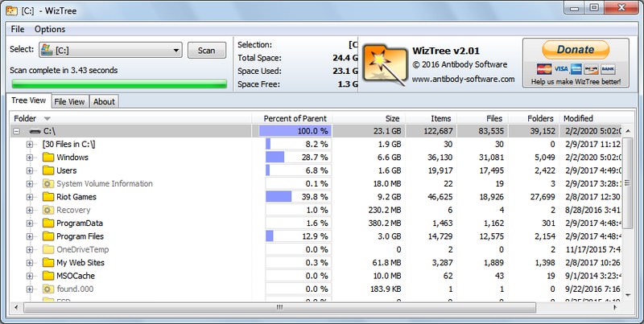Open the File menu
The height and width of the screenshot is (324, 644).
18,29
